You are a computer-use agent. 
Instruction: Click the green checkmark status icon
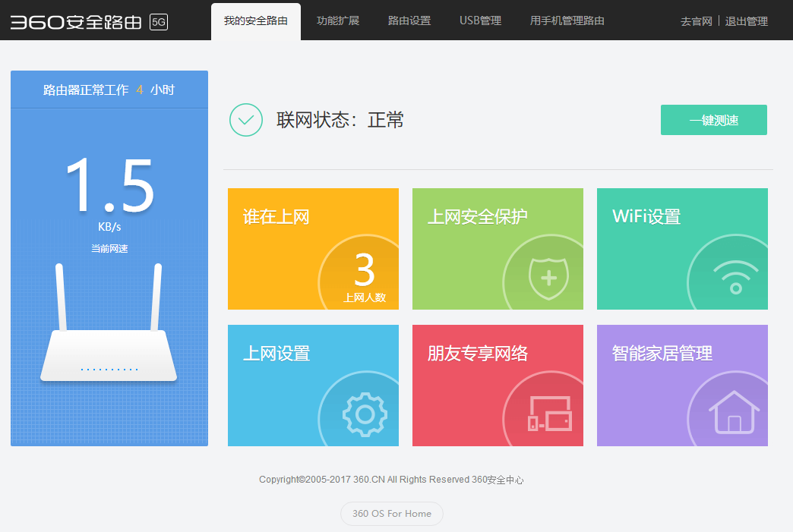(246, 120)
